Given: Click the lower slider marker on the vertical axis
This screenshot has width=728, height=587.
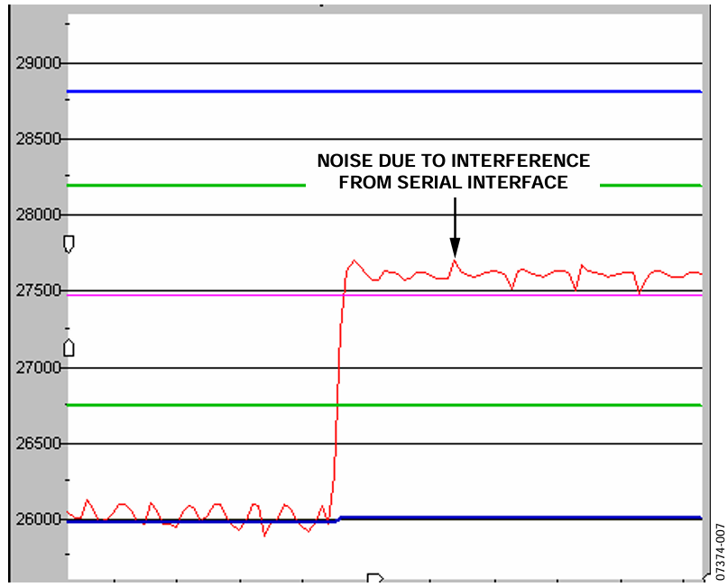Looking at the screenshot, I should pyautogui.click(x=69, y=347).
